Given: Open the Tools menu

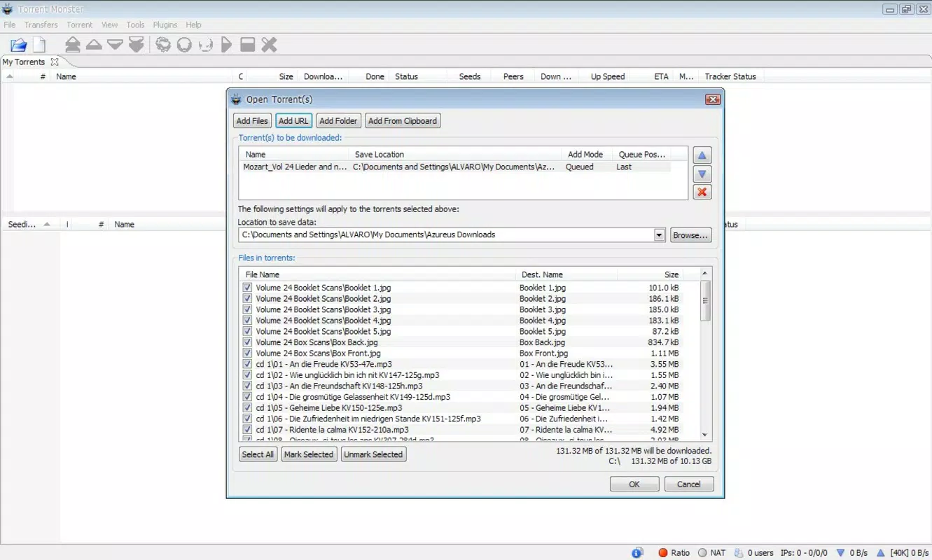Looking at the screenshot, I should coord(136,24).
